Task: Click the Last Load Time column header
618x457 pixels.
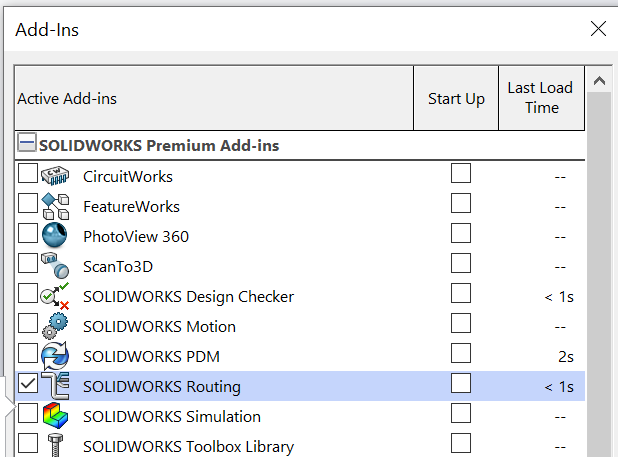Action: coord(541,98)
